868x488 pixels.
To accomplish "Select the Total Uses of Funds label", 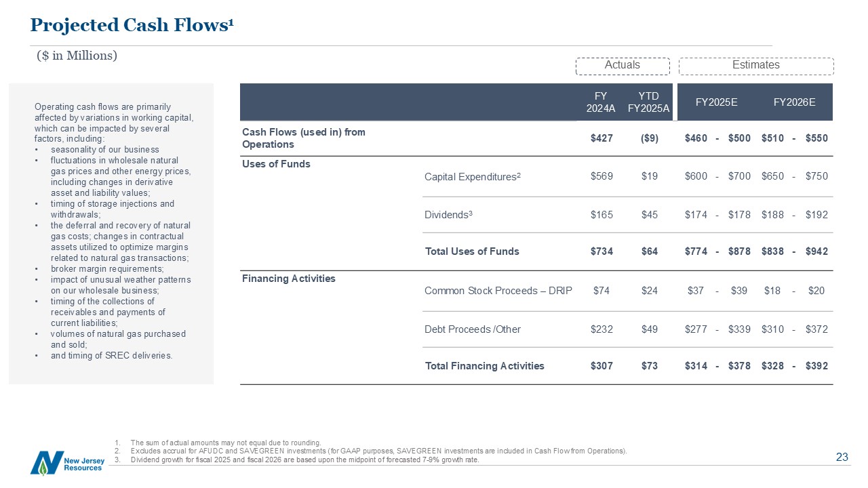I will tap(472, 251).
